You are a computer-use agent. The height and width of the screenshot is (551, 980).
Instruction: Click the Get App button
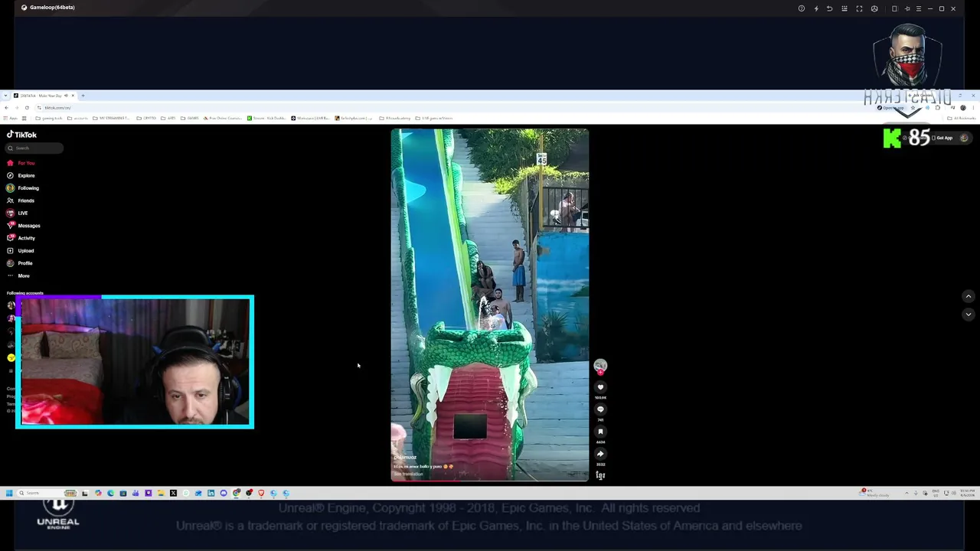click(943, 138)
